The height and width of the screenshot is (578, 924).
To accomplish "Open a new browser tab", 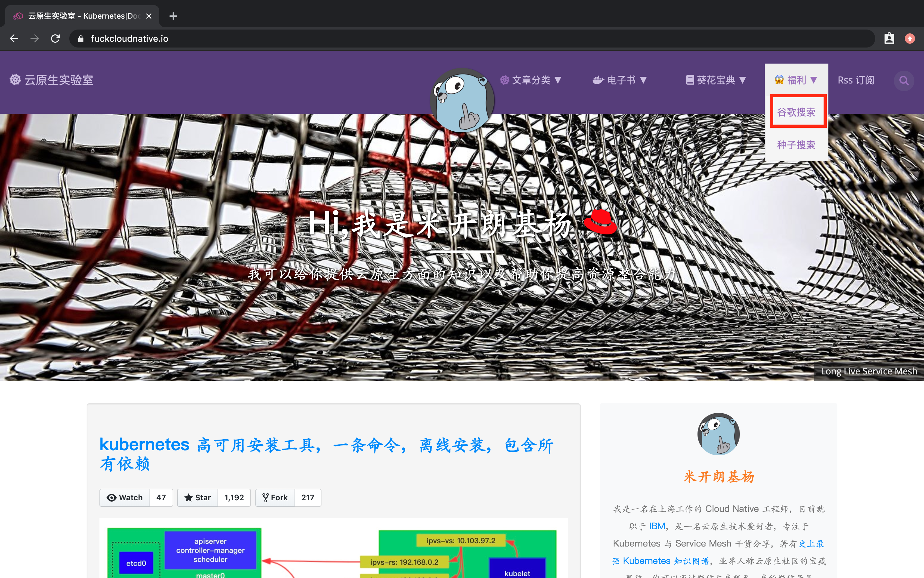I will pyautogui.click(x=173, y=16).
